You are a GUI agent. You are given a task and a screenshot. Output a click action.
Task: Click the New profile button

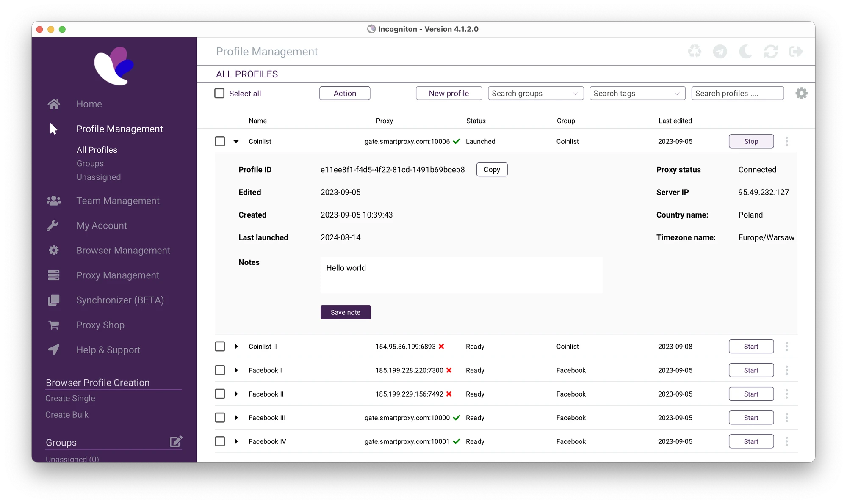pos(449,94)
